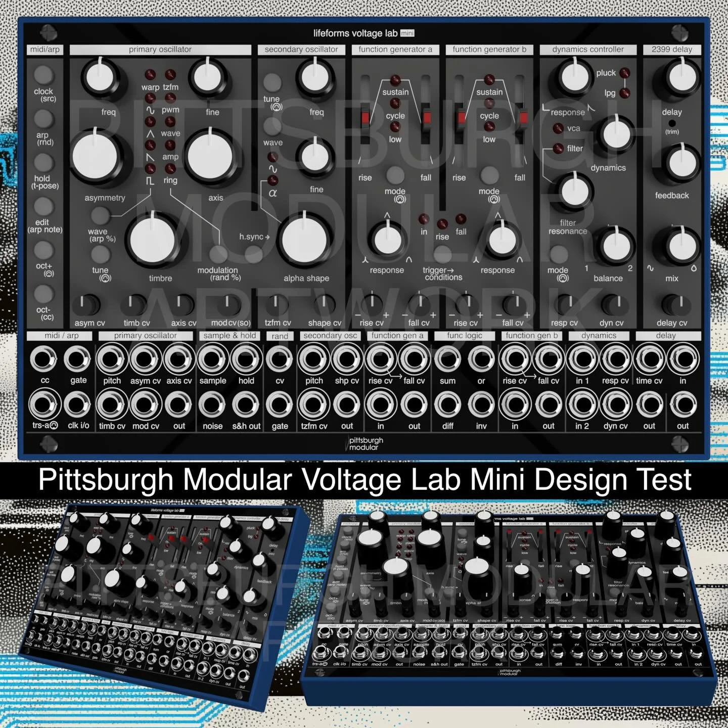728x728 pixels.
Task: Click the inv jack
Action: [x=481, y=404]
